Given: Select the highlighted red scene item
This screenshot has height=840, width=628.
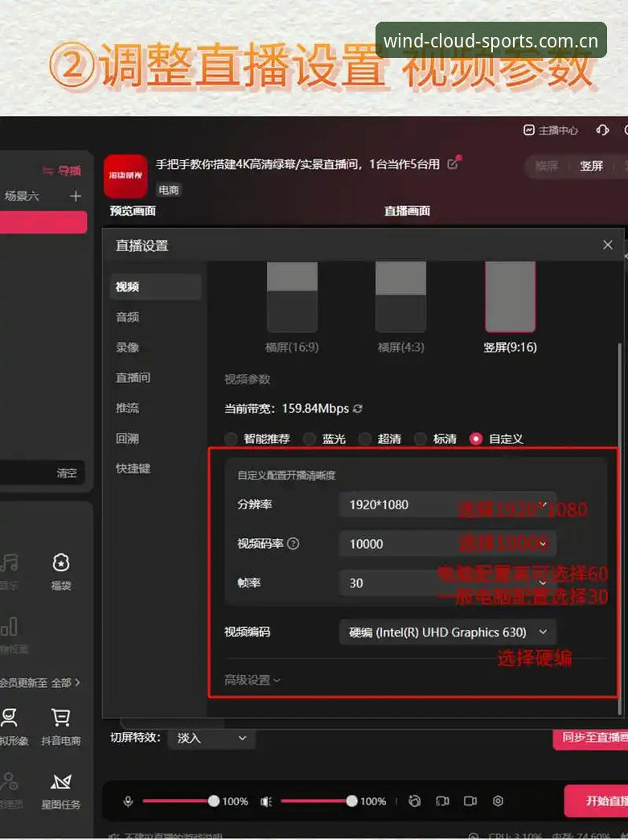Looking at the screenshot, I should click(x=43, y=222).
